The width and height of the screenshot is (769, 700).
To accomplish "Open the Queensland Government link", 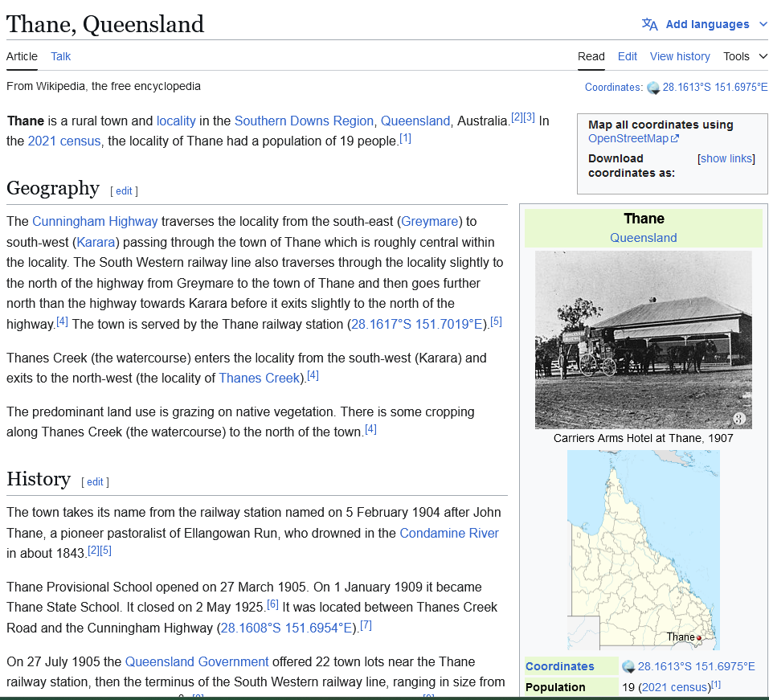I will pyautogui.click(x=197, y=661).
